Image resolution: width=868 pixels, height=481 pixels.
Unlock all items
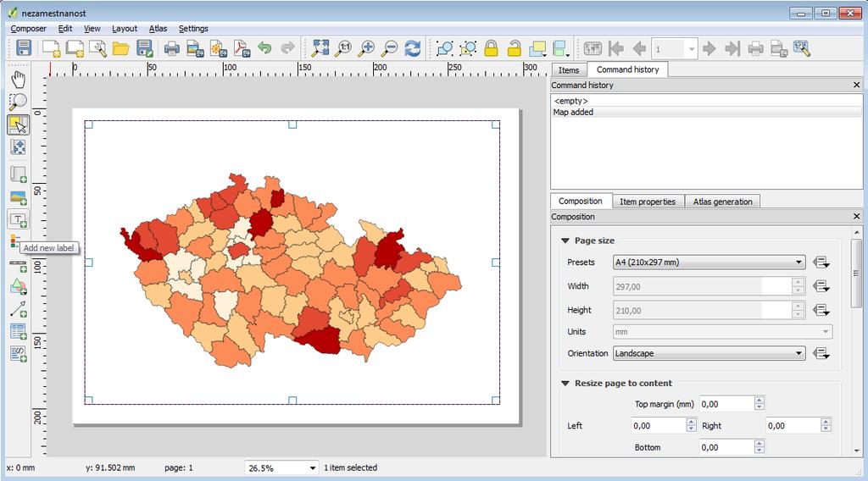click(515, 48)
